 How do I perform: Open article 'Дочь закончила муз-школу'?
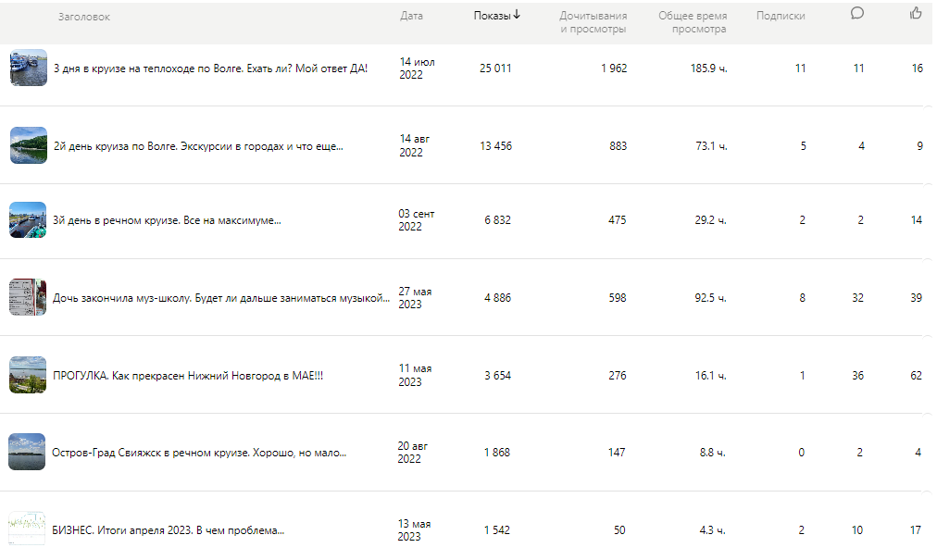pyautogui.click(x=221, y=298)
